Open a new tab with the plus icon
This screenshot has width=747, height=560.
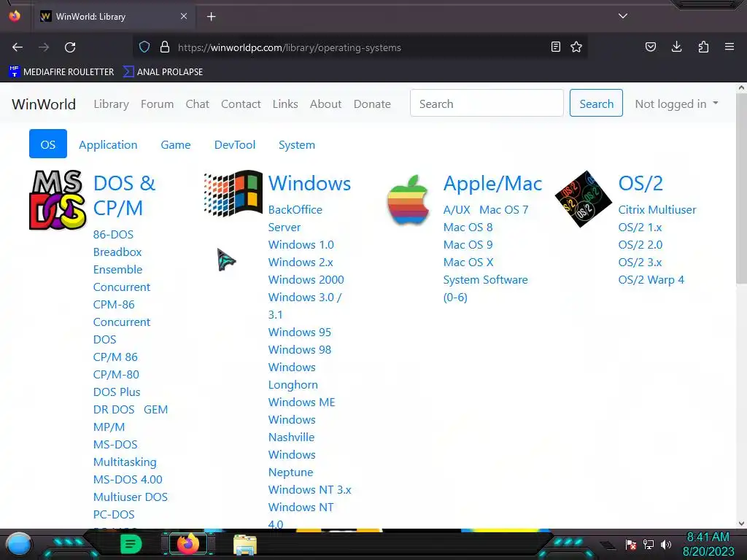(212, 17)
